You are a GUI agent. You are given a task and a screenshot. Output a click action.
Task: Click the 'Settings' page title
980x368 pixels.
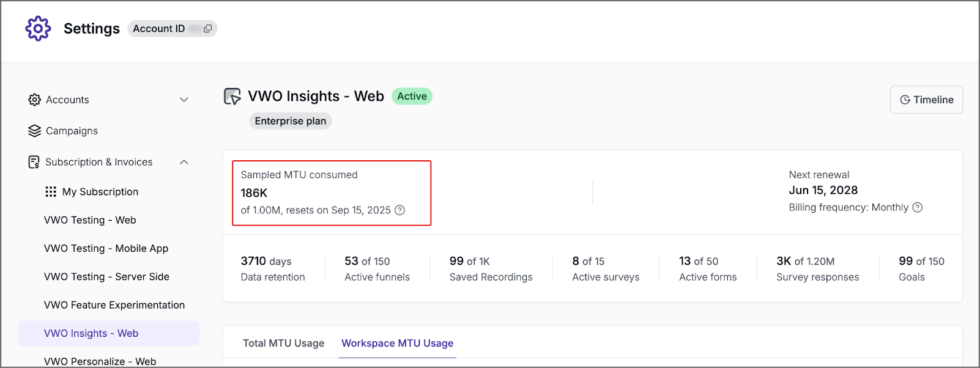pyautogui.click(x=92, y=29)
